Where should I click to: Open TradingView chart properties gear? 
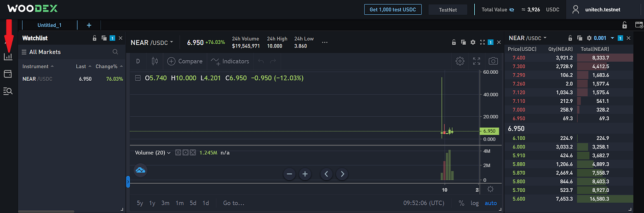pyautogui.click(x=460, y=61)
